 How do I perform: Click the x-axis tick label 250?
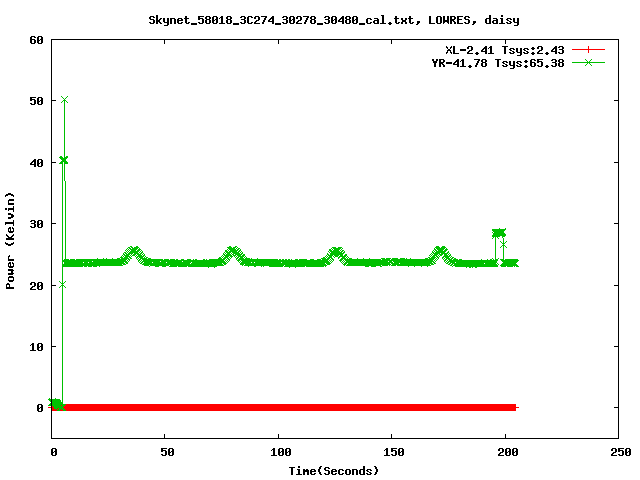pyautogui.click(x=620, y=452)
